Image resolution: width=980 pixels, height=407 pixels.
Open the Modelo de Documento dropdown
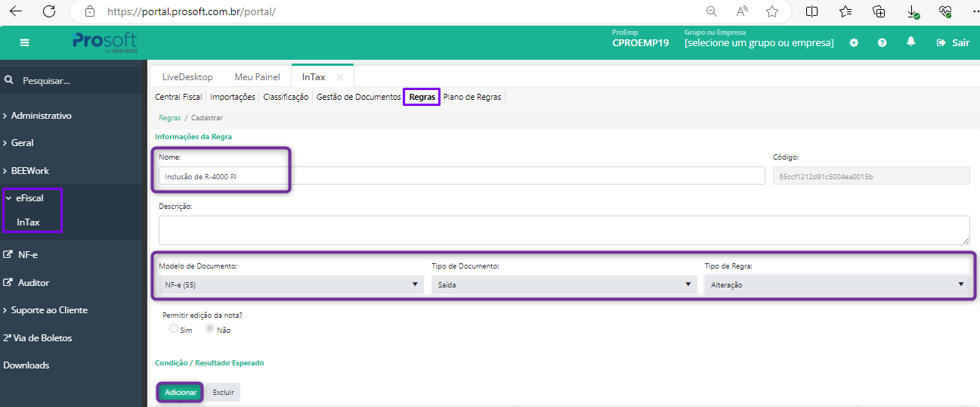pyautogui.click(x=291, y=284)
